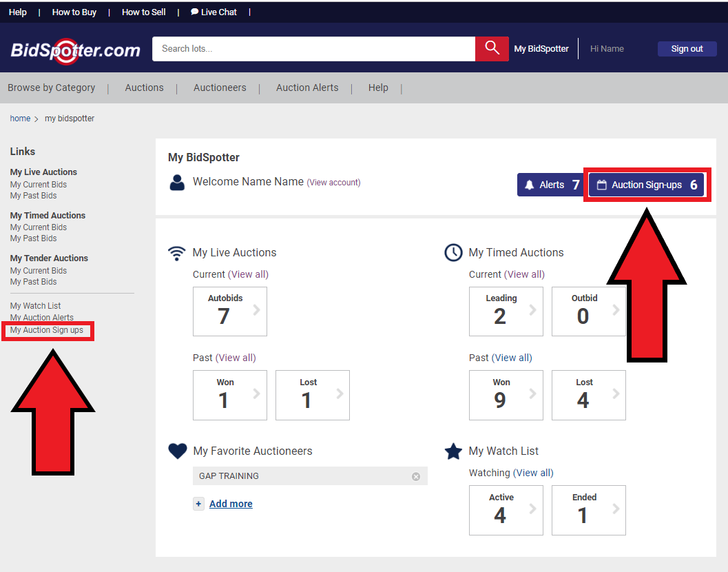Click the plus icon beside Add more

coord(199,504)
